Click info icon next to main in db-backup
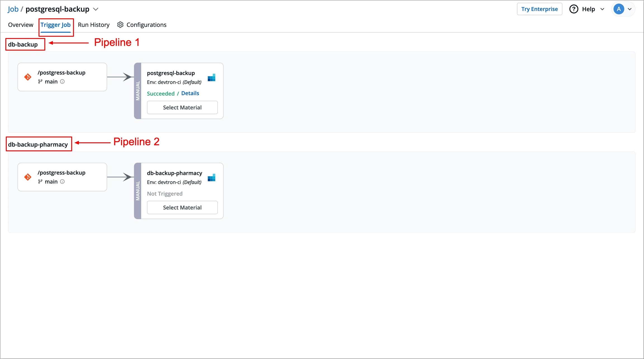The height and width of the screenshot is (359, 644). point(62,82)
